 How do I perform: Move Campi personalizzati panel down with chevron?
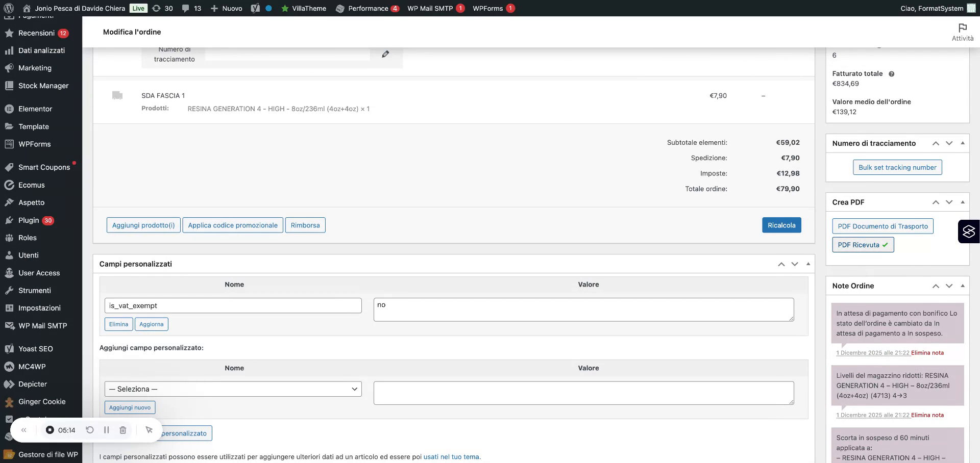tap(794, 264)
